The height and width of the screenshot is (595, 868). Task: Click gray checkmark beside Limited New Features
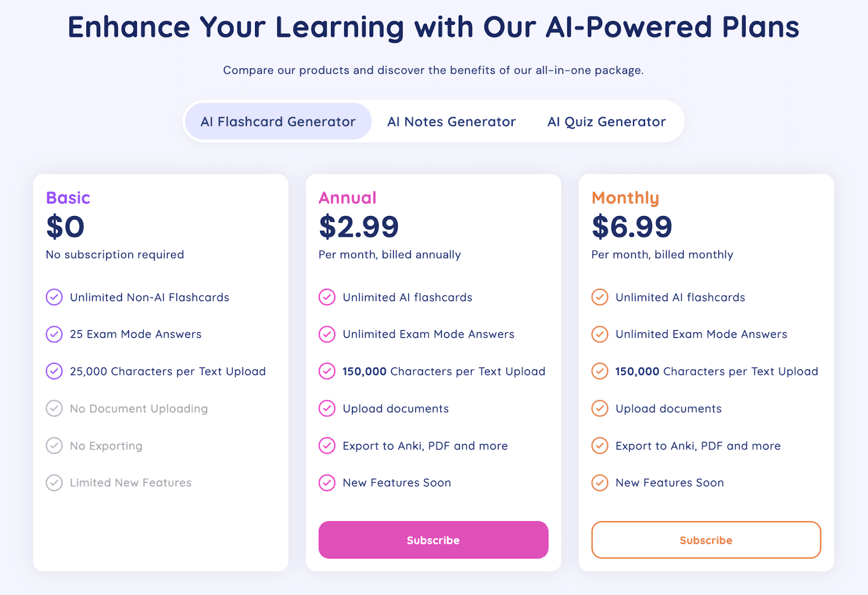[x=54, y=483]
